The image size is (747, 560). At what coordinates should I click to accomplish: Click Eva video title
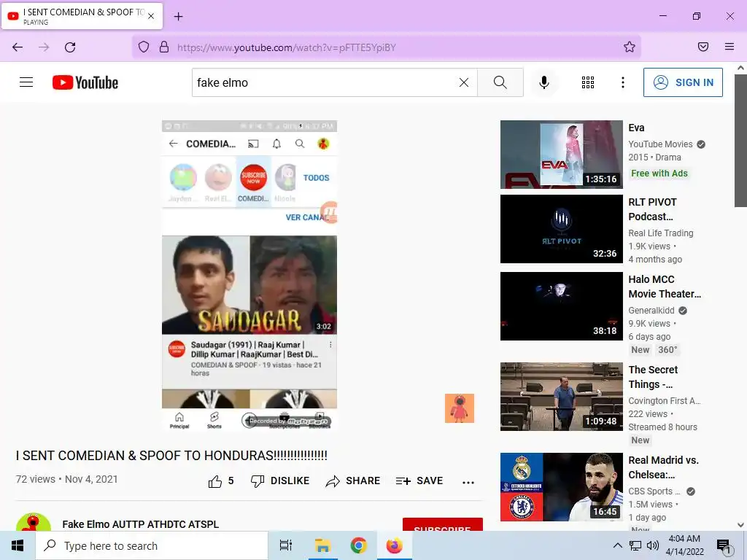[636, 128]
